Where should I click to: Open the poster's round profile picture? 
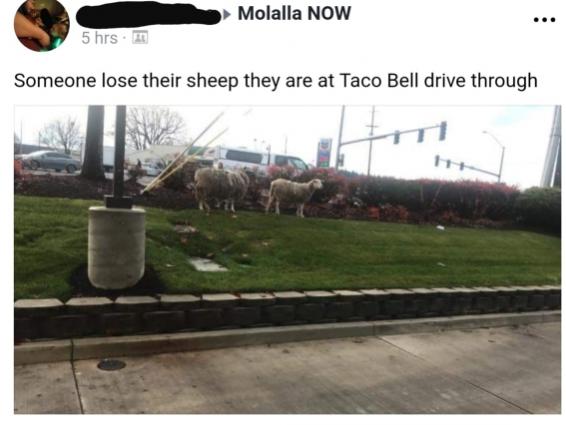pyautogui.click(x=42, y=24)
